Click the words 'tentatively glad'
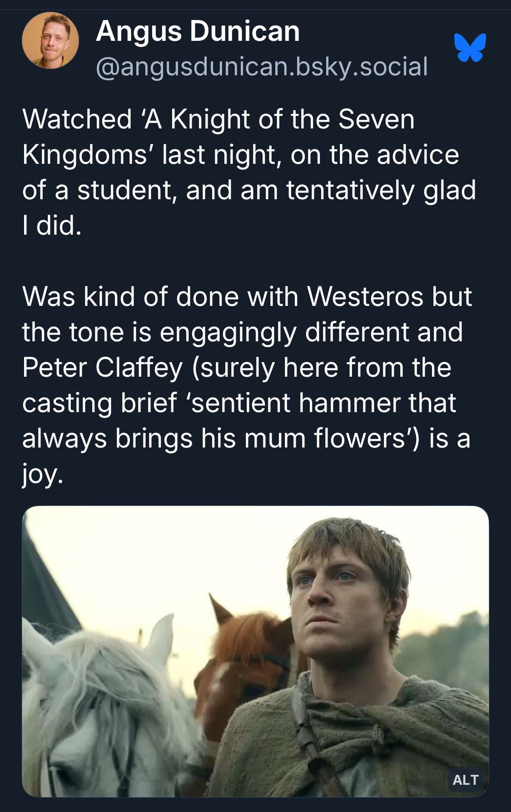This screenshot has height=812, width=511. [381, 190]
